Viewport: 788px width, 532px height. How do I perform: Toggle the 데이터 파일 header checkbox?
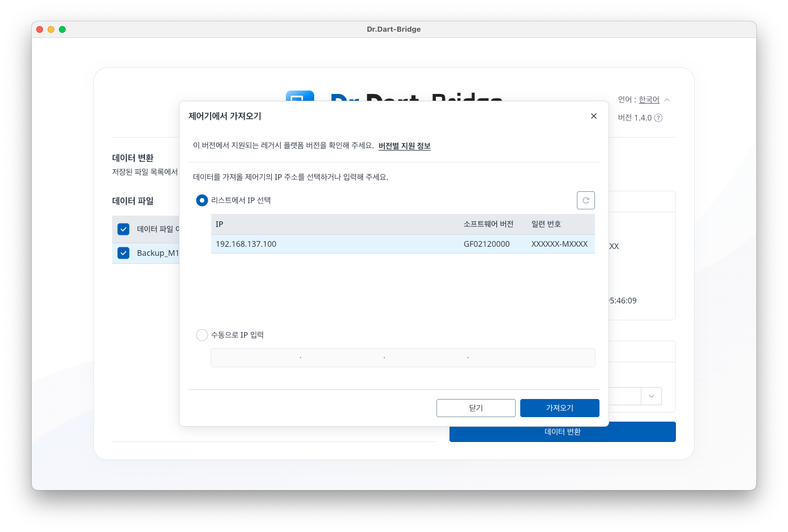[x=123, y=229]
